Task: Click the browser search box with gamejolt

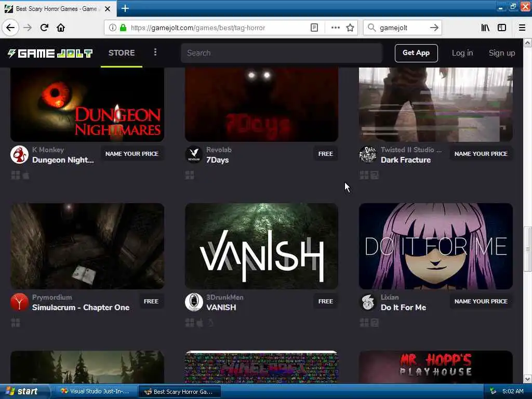Action: pos(403,28)
